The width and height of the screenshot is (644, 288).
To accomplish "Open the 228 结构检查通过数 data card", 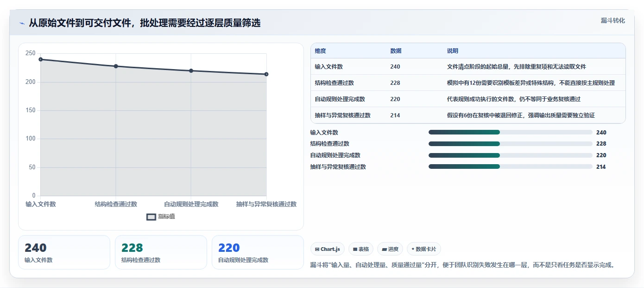I will 161,252.
